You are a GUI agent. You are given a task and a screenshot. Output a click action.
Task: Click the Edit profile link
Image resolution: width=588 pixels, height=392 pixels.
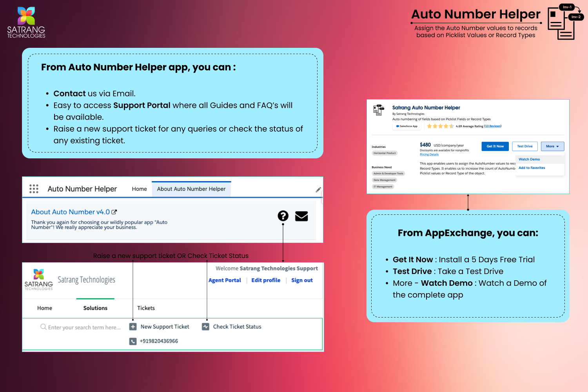266,280
